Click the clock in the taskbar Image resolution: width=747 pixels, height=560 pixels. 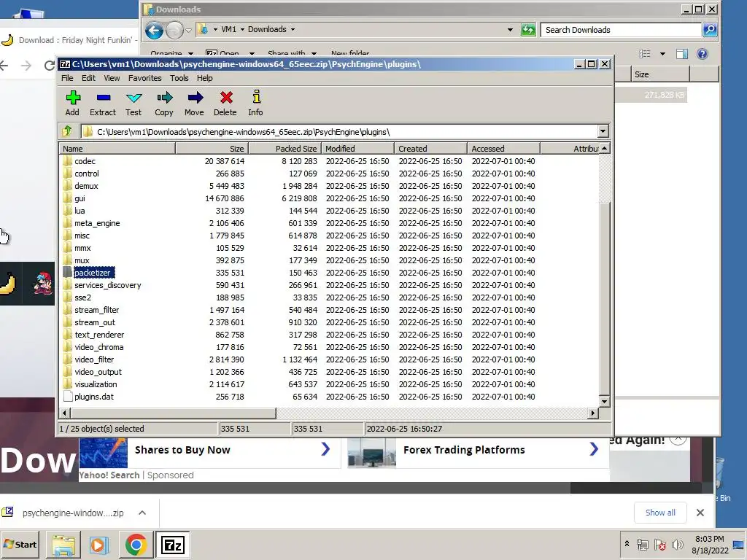tap(710, 544)
